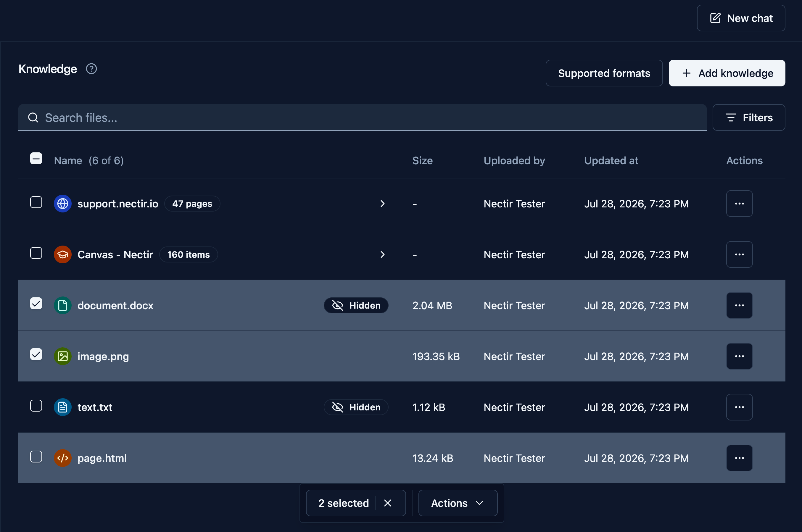
Task: Open the more actions menu for text.txt
Action: 739,407
